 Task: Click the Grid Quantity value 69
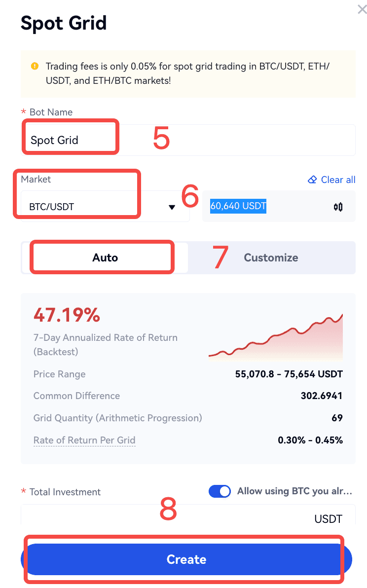(x=337, y=418)
